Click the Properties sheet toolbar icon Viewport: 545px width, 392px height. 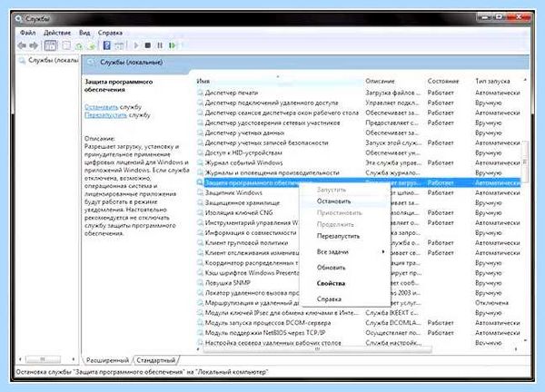click(66, 45)
